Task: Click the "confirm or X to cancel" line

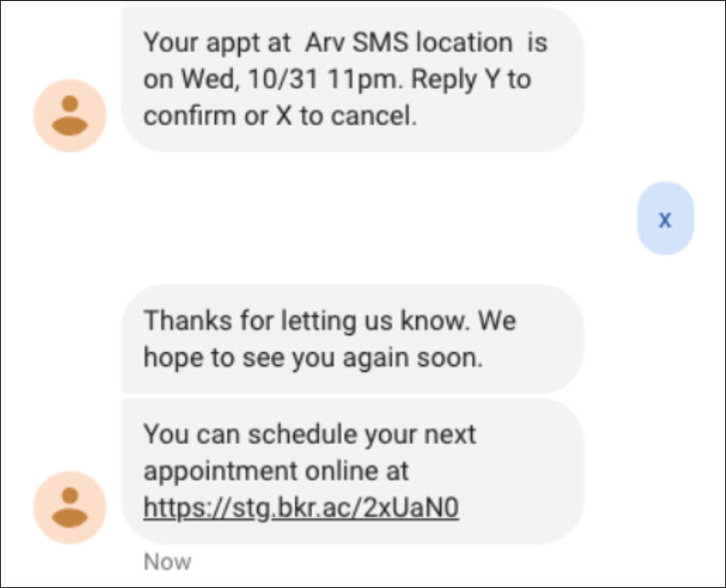Action: point(280,116)
